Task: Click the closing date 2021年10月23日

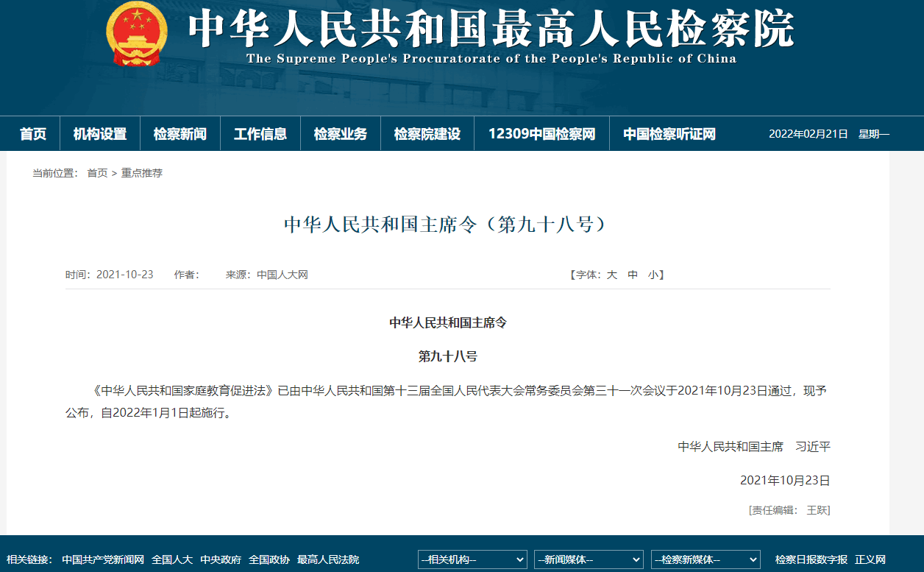Action: (785, 480)
